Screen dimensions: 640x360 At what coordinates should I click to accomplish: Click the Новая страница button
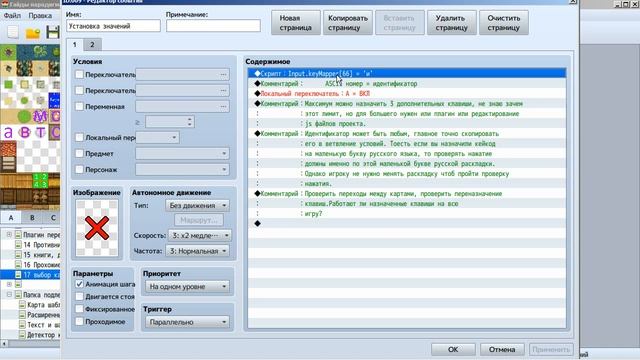[x=296, y=23]
